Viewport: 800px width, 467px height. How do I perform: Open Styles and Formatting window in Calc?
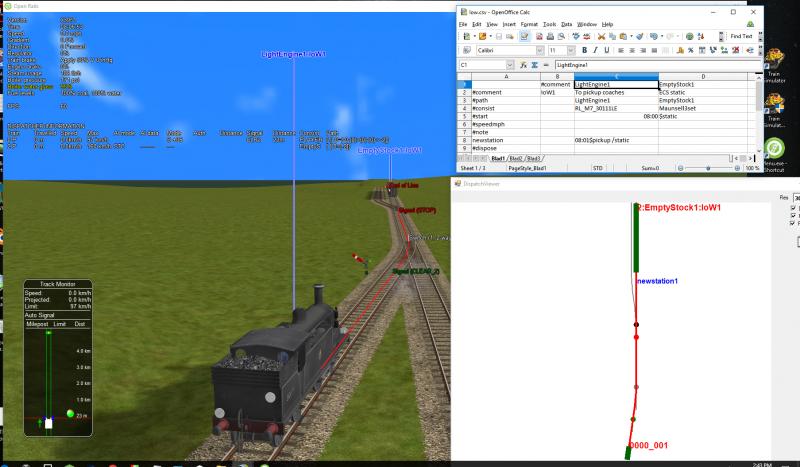(x=466, y=50)
